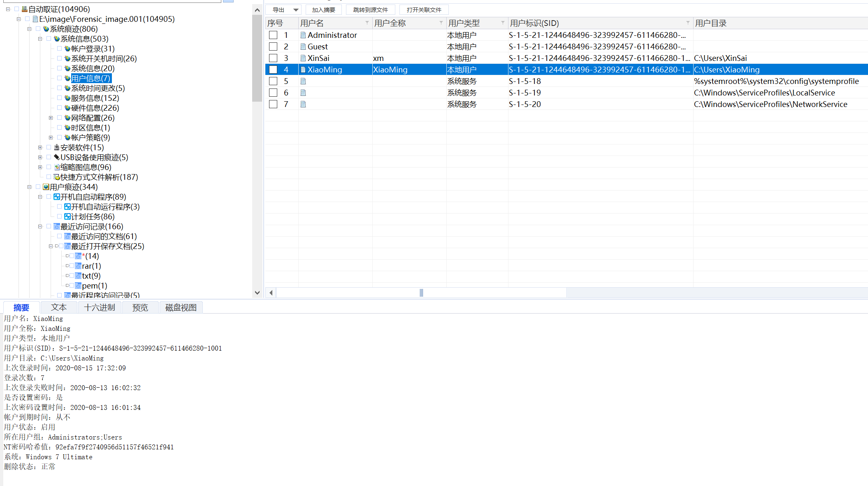Image resolution: width=868 pixels, height=486 pixels.
Task: Click the USB设备使用痕迹(5) device icon
Action: point(57,157)
